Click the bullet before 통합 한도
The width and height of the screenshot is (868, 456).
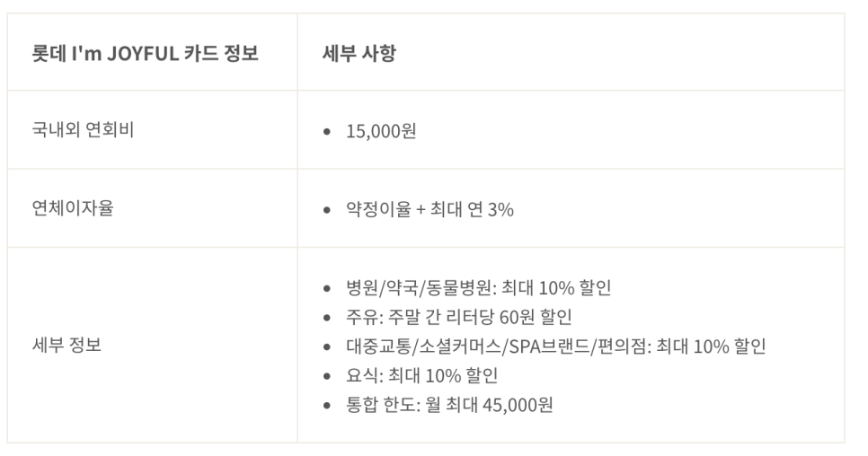tap(327, 405)
